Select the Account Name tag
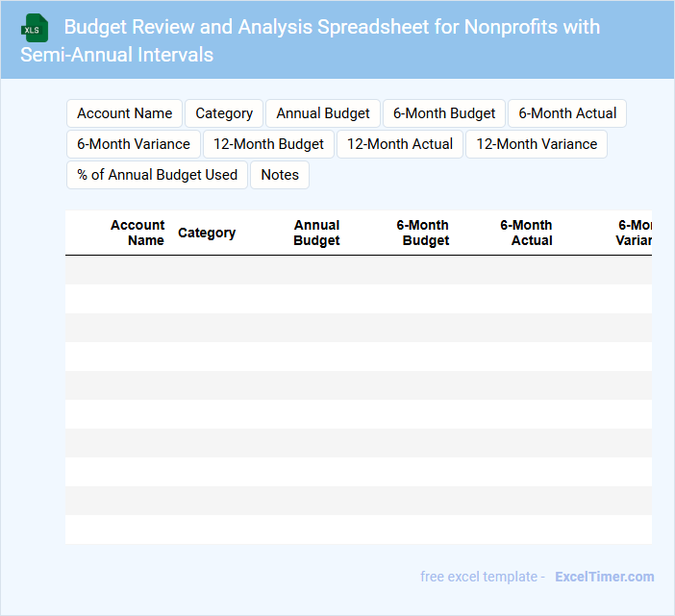Viewport: 675px width, 616px height. point(124,113)
